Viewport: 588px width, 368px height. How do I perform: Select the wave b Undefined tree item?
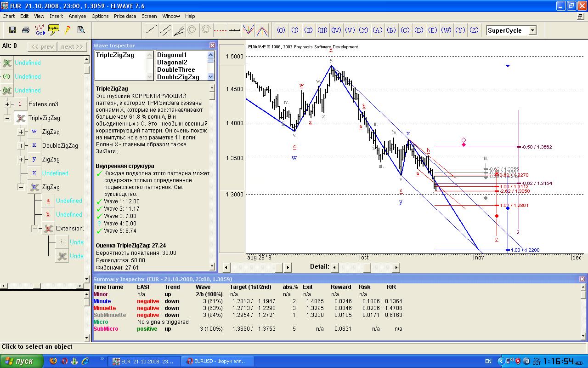pyautogui.click(x=69, y=215)
